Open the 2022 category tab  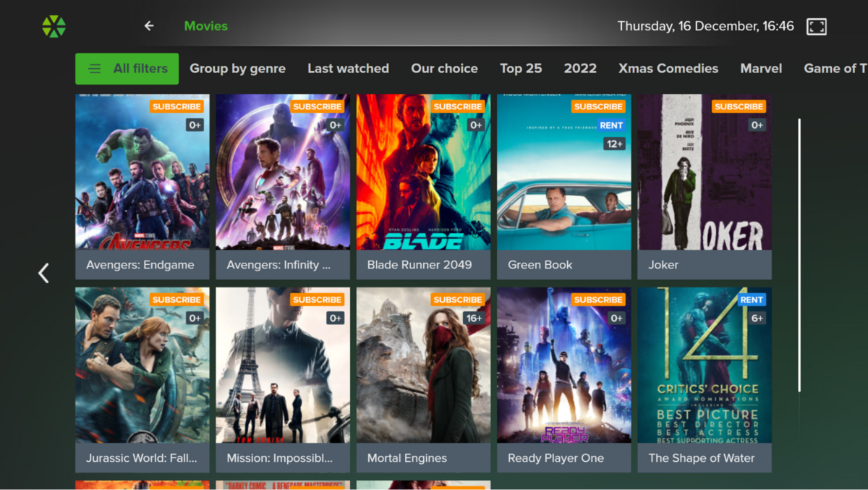[580, 69]
